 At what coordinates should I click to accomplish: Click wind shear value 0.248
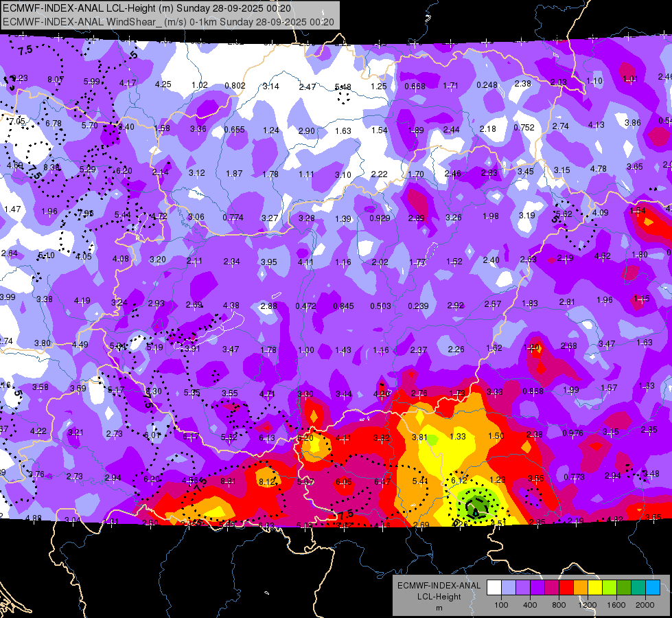coord(487,85)
